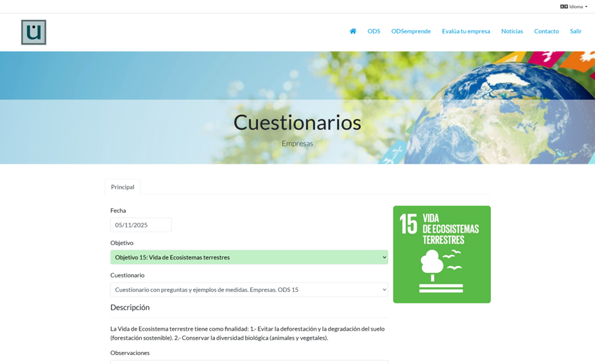The height and width of the screenshot is (364, 595).
Task: Click the Empresas subtitle under the heading
Action: click(297, 143)
